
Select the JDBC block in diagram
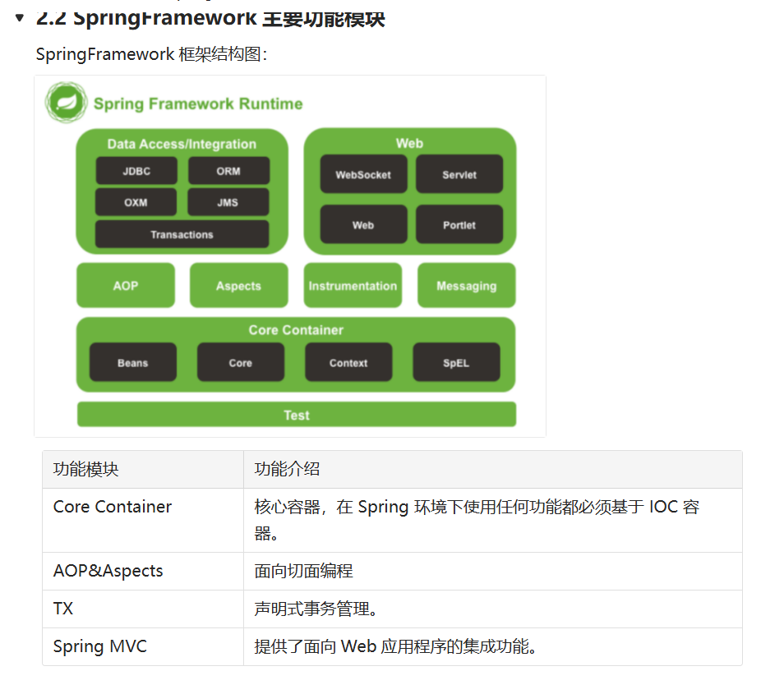pos(136,171)
